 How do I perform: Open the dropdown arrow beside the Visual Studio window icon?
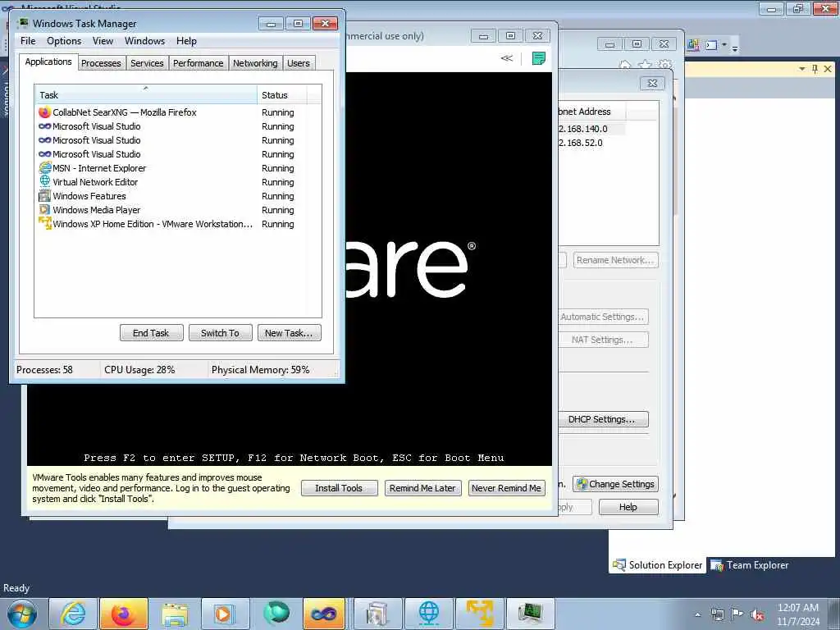[724, 45]
